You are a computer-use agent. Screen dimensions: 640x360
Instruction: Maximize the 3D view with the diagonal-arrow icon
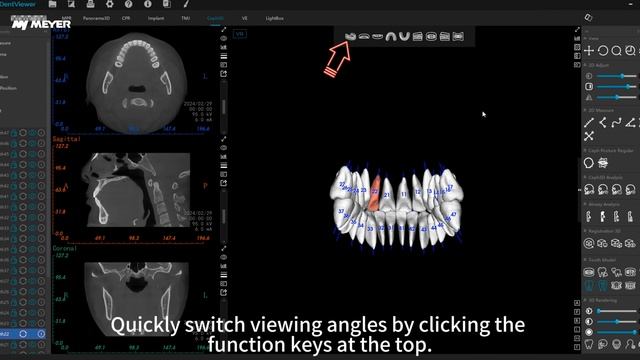pyautogui.click(x=577, y=30)
